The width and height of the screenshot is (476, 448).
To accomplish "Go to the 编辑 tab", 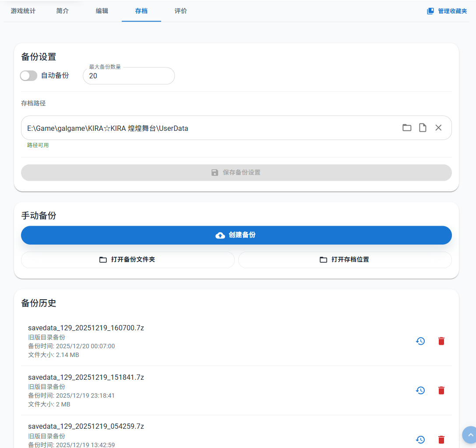I will click(102, 11).
